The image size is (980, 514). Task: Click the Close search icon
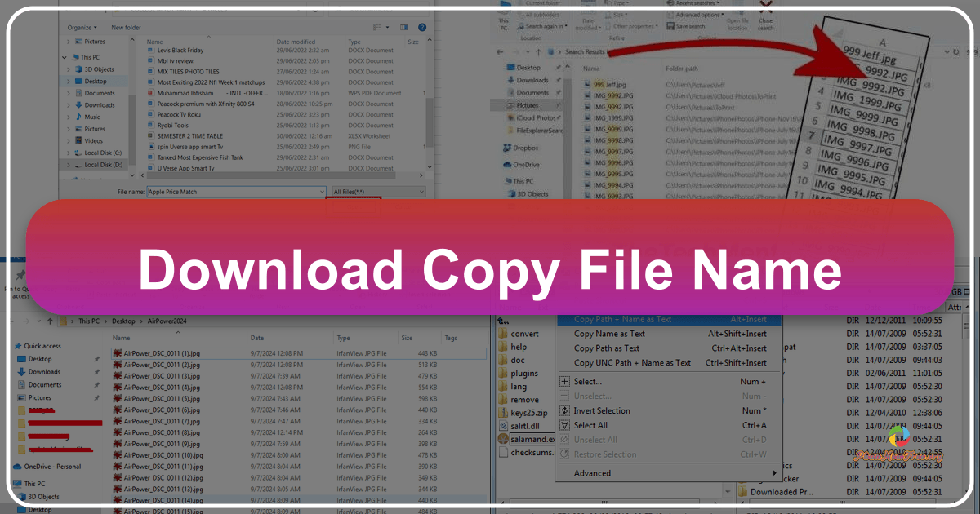pyautogui.click(x=766, y=24)
